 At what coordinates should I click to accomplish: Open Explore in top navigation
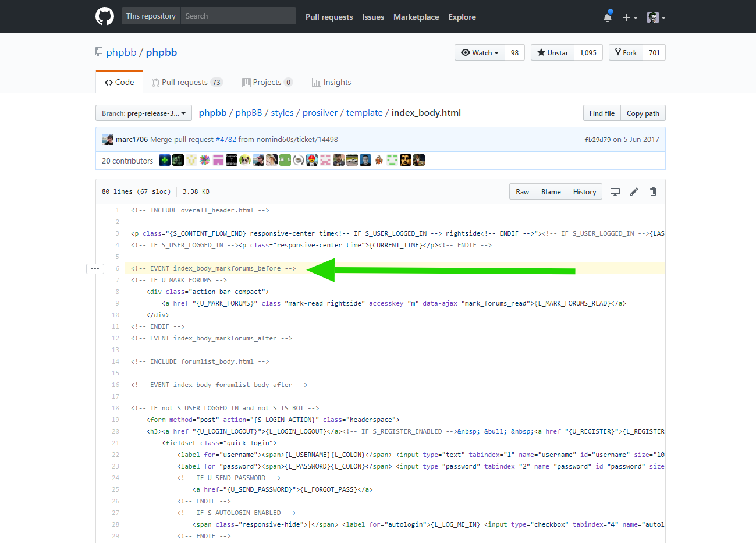coord(462,17)
